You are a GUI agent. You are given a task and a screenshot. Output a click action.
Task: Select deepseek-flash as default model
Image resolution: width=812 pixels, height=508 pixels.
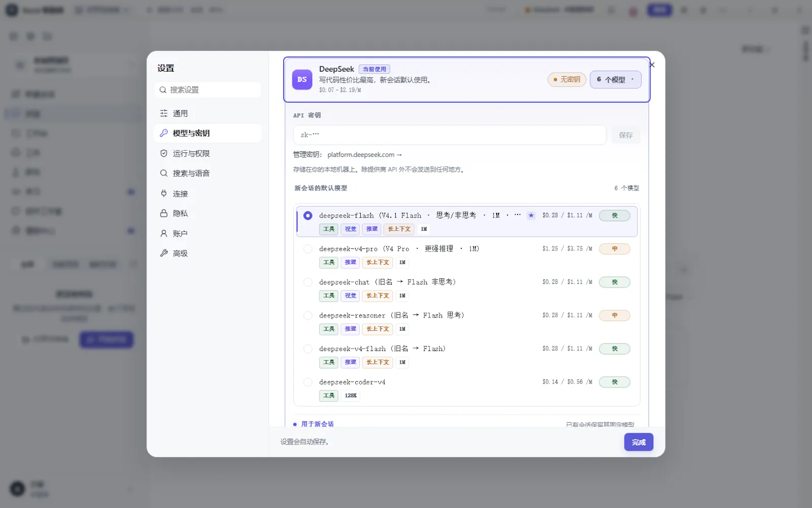[308, 215]
